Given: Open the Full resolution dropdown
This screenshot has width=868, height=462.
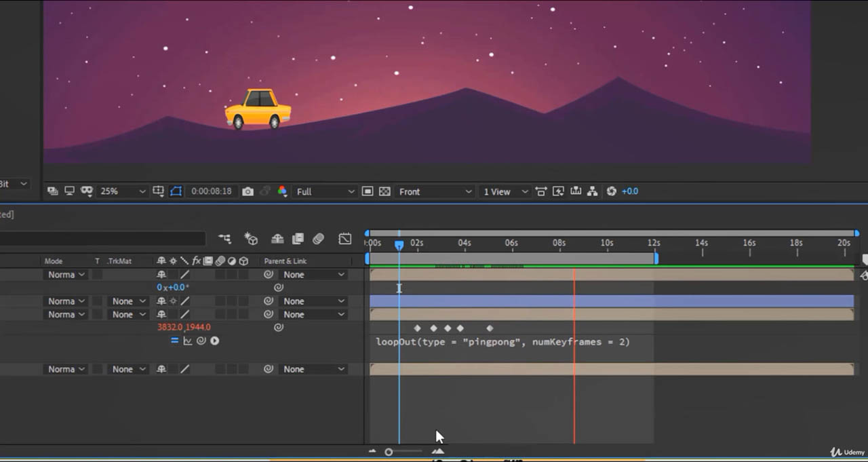Looking at the screenshot, I should click(x=325, y=192).
